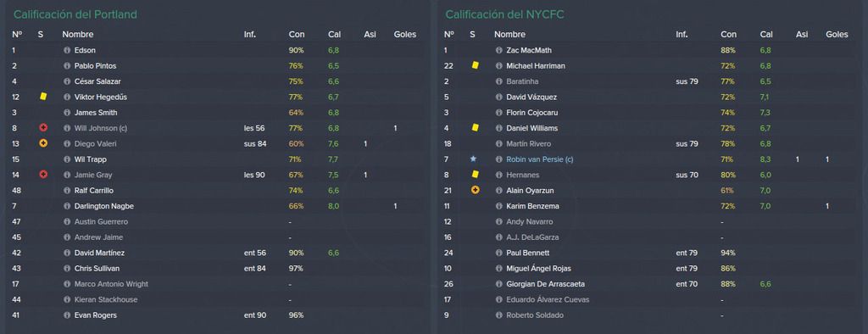Sort Portland table by Con column
This screenshot has height=334, width=868.
click(296, 35)
